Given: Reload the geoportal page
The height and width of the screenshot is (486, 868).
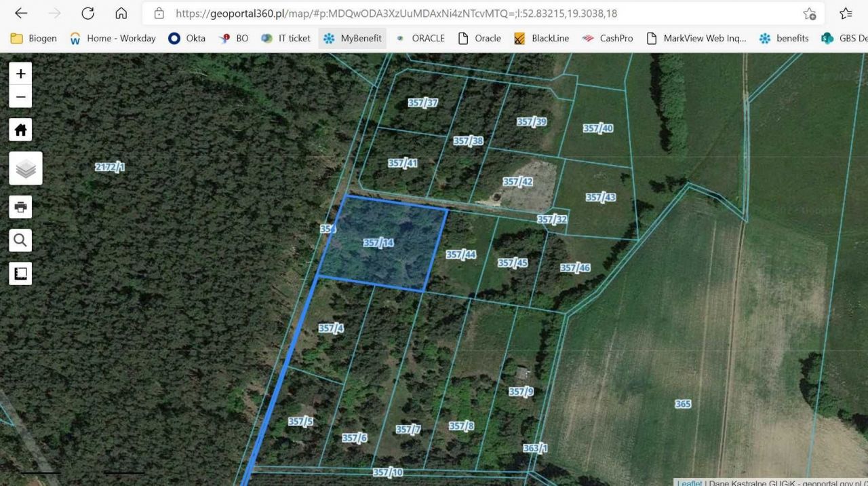Looking at the screenshot, I should [x=87, y=14].
